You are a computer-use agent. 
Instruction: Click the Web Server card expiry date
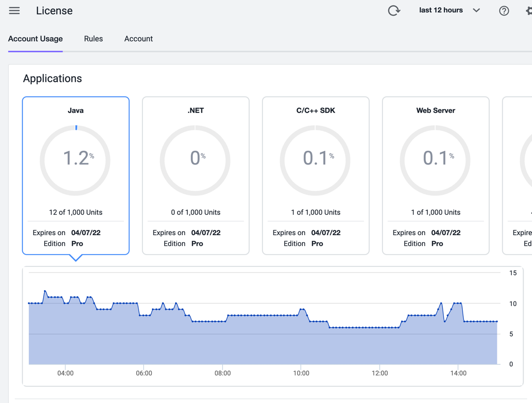click(446, 232)
